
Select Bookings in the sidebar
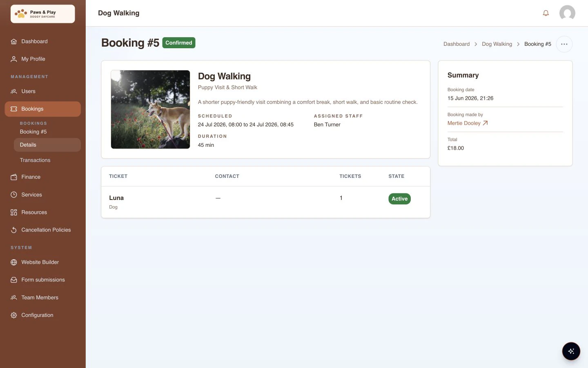pyautogui.click(x=42, y=109)
